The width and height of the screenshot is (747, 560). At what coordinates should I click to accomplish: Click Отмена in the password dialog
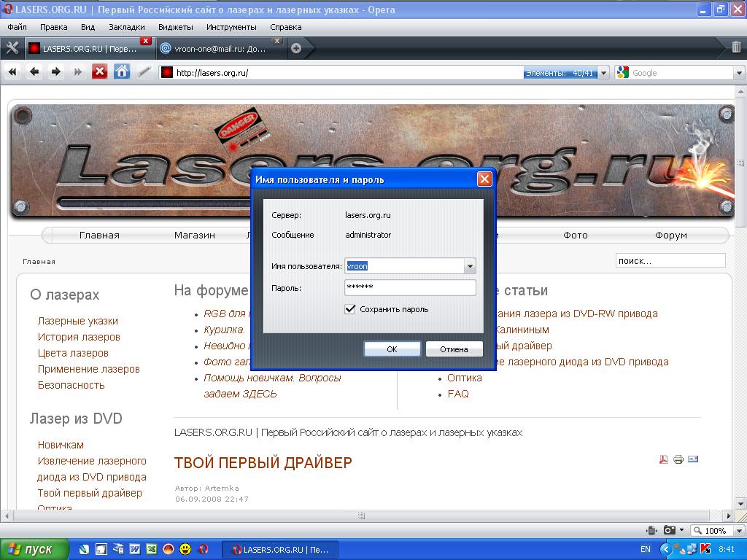454,349
